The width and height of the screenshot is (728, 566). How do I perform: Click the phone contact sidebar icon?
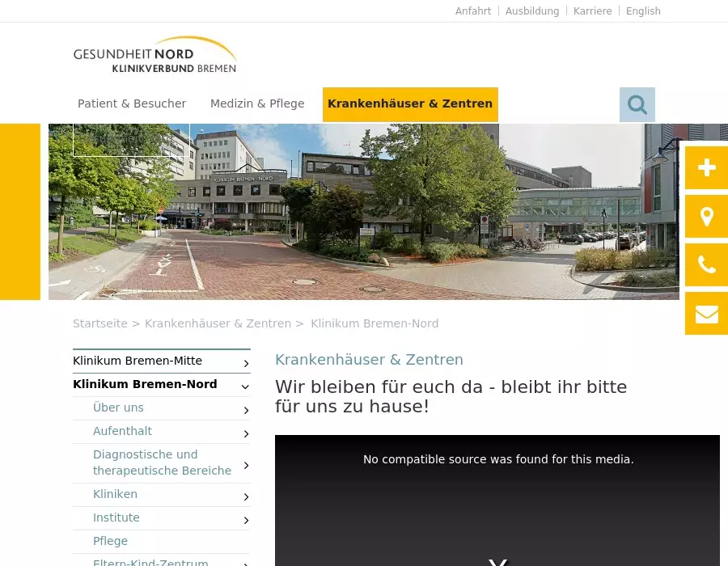tap(706, 265)
